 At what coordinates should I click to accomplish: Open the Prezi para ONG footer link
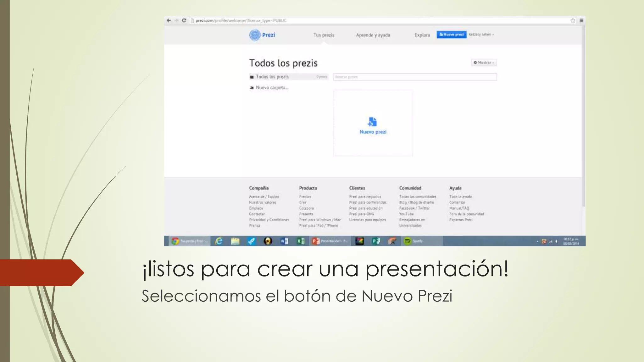pos(361,214)
